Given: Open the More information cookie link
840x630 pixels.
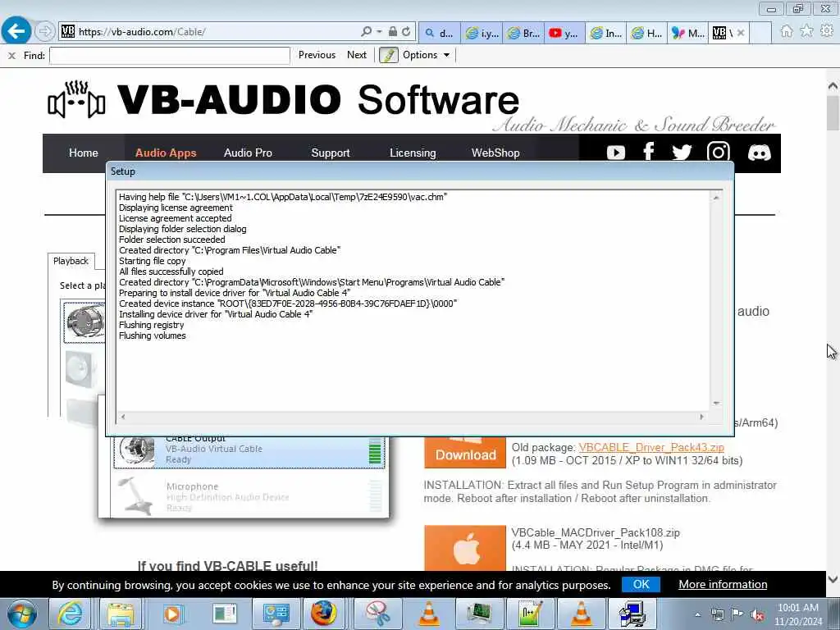Looking at the screenshot, I should pos(723,584).
